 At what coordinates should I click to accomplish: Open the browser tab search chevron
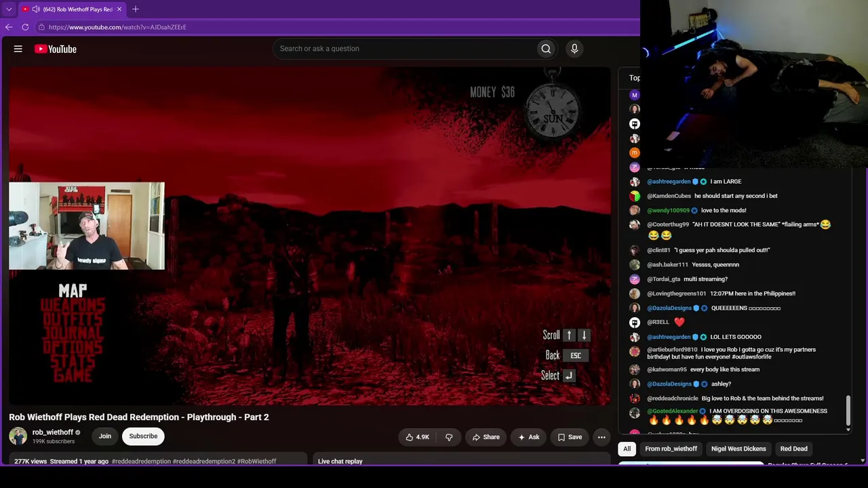click(9, 9)
